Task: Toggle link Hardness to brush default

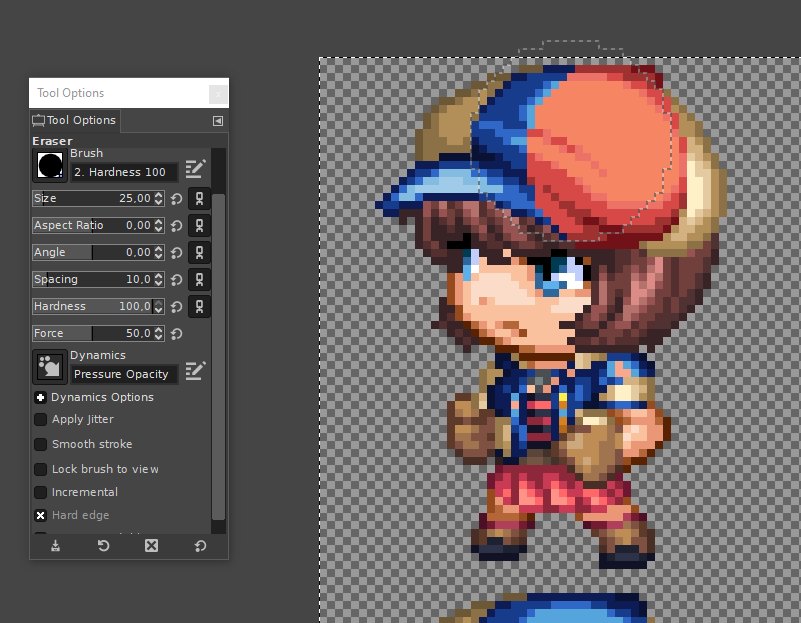Action: pos(199,306)
